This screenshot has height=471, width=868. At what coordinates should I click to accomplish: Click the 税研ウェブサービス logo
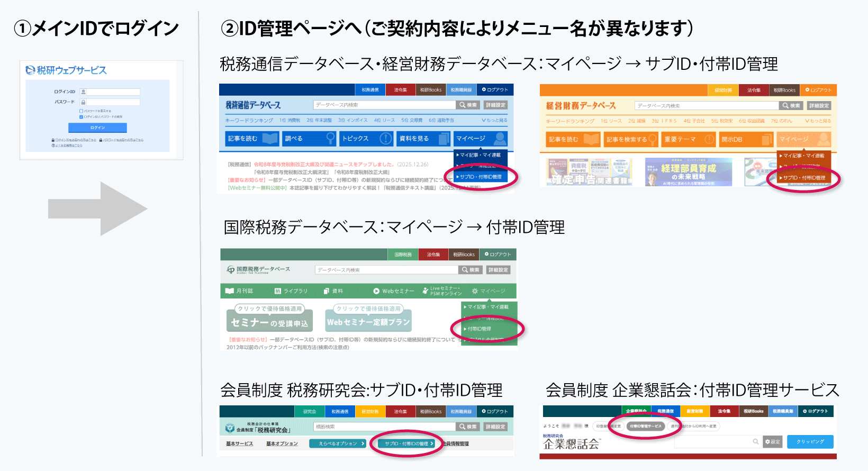[67, 70]
